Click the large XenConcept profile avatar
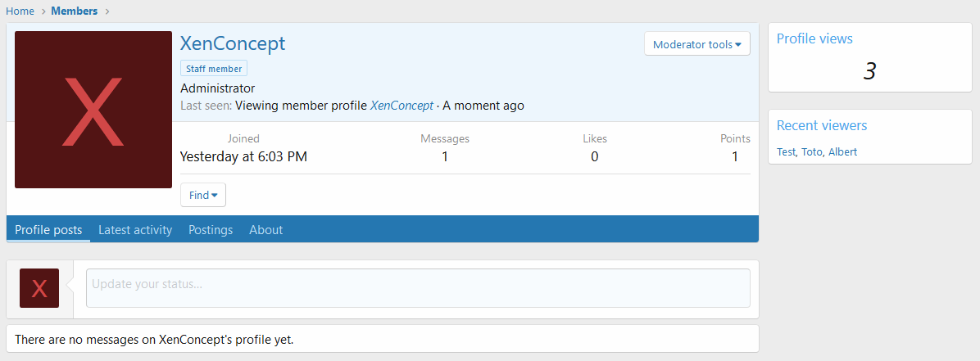 (93, 110)
